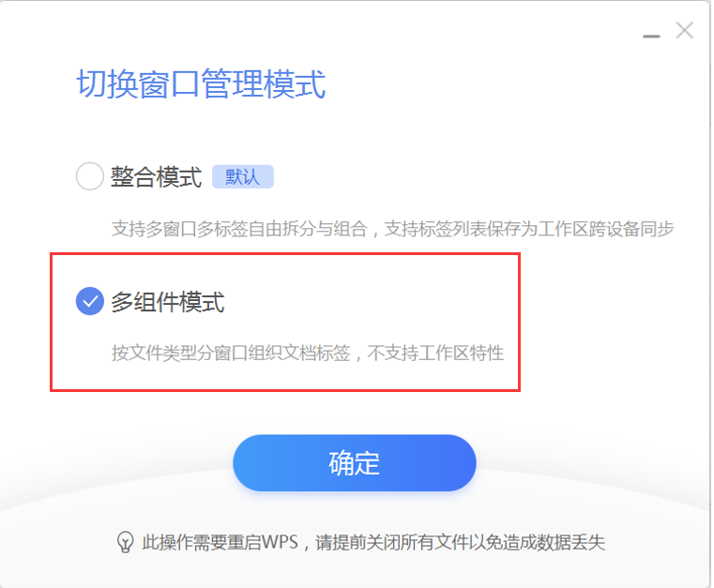Click the lightbulb tip icon
This screenshot has height=588, width=714.
(125, 542)
